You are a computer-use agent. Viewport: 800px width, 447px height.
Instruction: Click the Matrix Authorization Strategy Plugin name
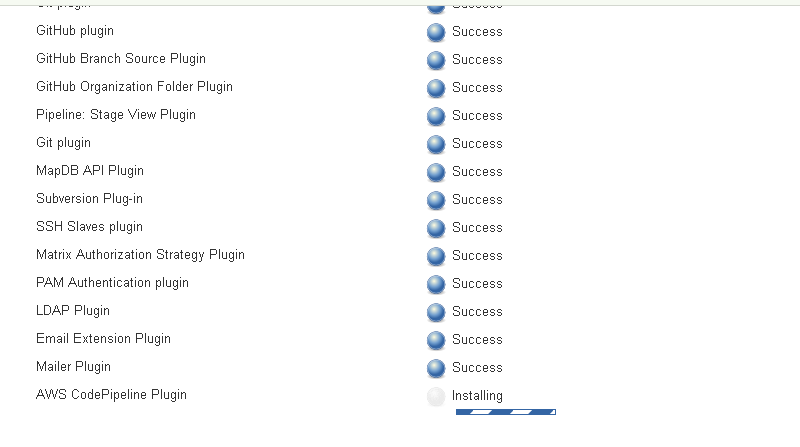[140, 255]
